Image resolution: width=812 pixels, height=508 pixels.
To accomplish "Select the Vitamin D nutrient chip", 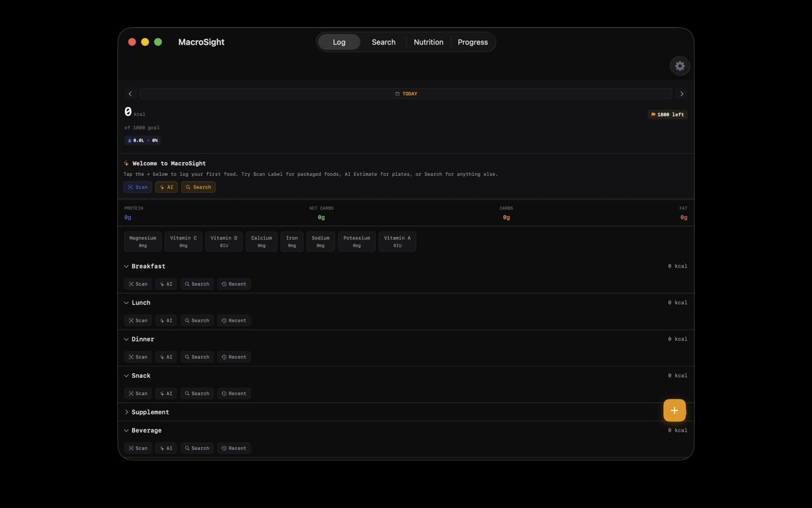I will pos(224,241).
